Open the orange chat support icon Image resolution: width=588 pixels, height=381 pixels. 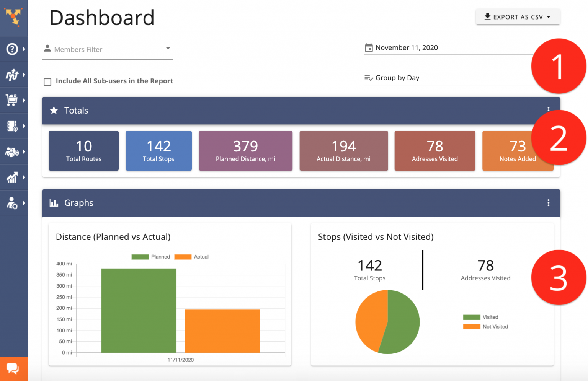[13, 369]
